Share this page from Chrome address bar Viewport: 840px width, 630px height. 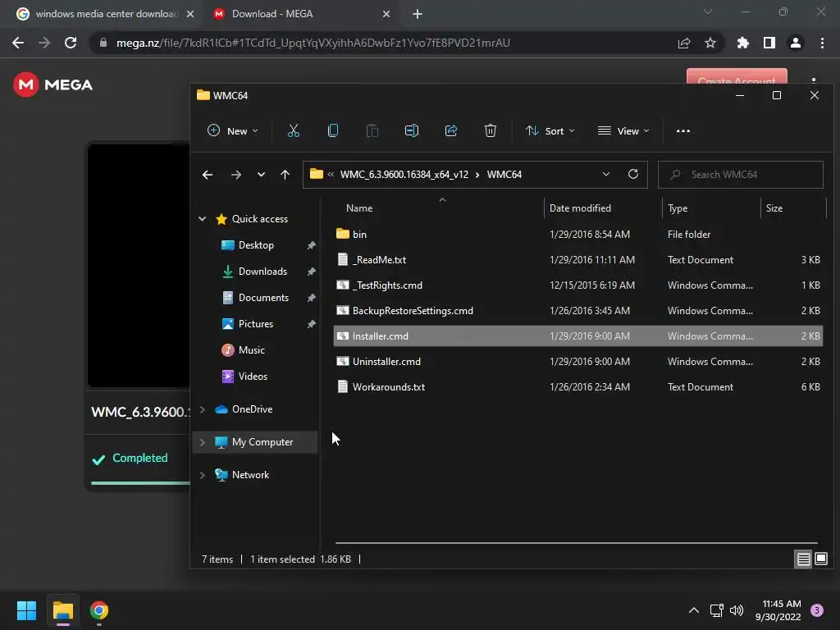click(x=684, y=43)
